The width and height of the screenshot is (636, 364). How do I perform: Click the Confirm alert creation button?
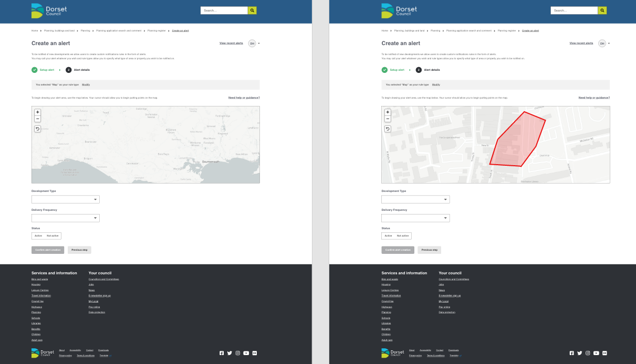pos(47,250)
